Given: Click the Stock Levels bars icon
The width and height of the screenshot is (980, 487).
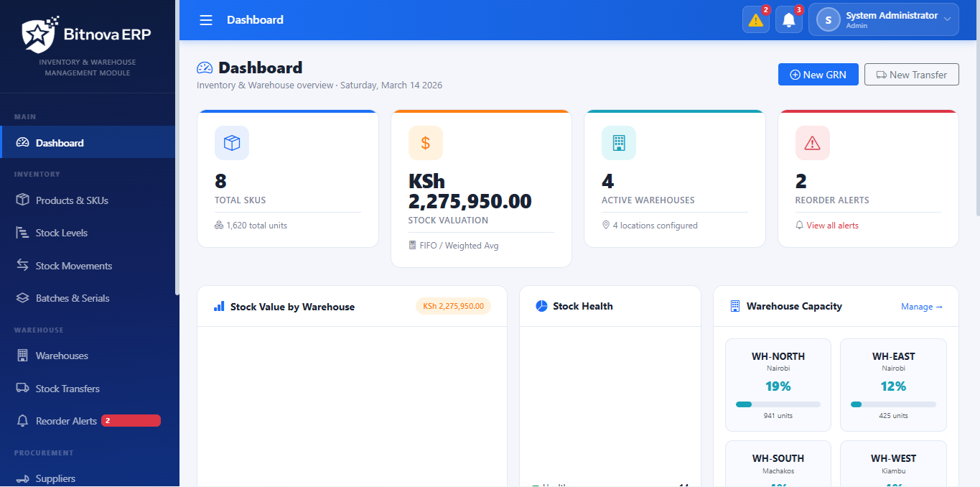Looking at the screenshot, I should [x=22, y=233].
